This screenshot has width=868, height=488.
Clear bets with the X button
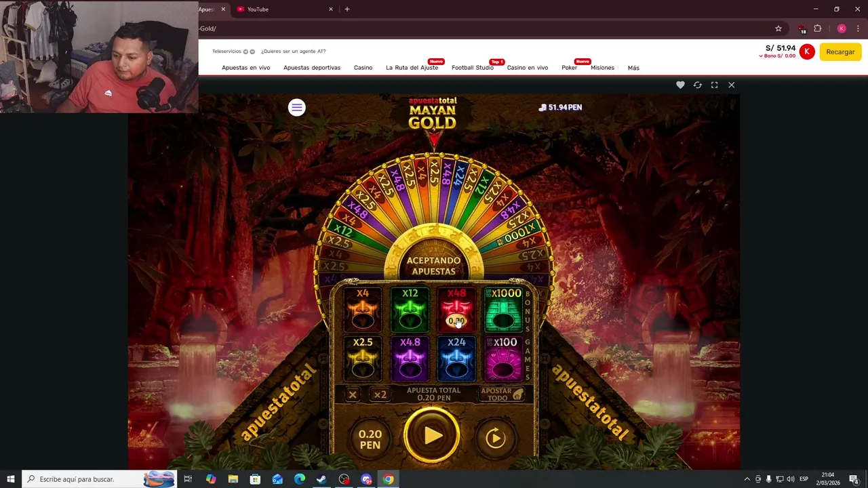tap(353, 394)
